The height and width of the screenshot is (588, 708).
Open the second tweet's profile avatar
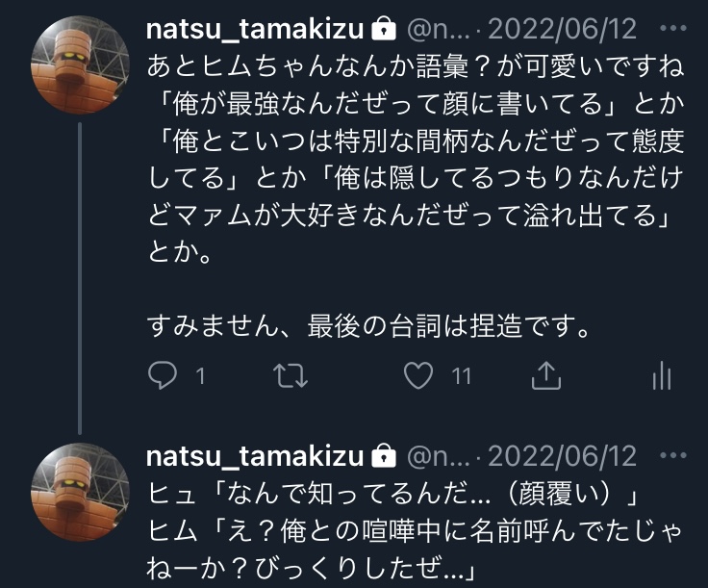pyautogui.click(x=77, y=491)
